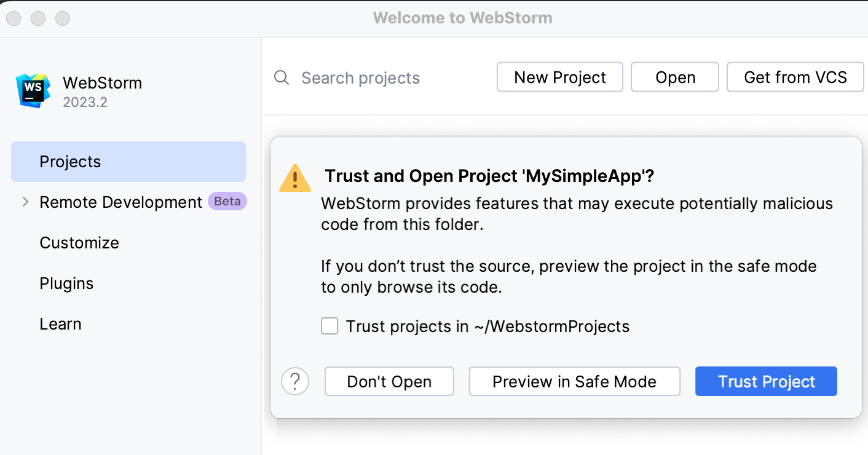The height and width of the screenshot is (455, 868).
Task: Choose Preview in Safe Mode
Action: tap(574, 381)
